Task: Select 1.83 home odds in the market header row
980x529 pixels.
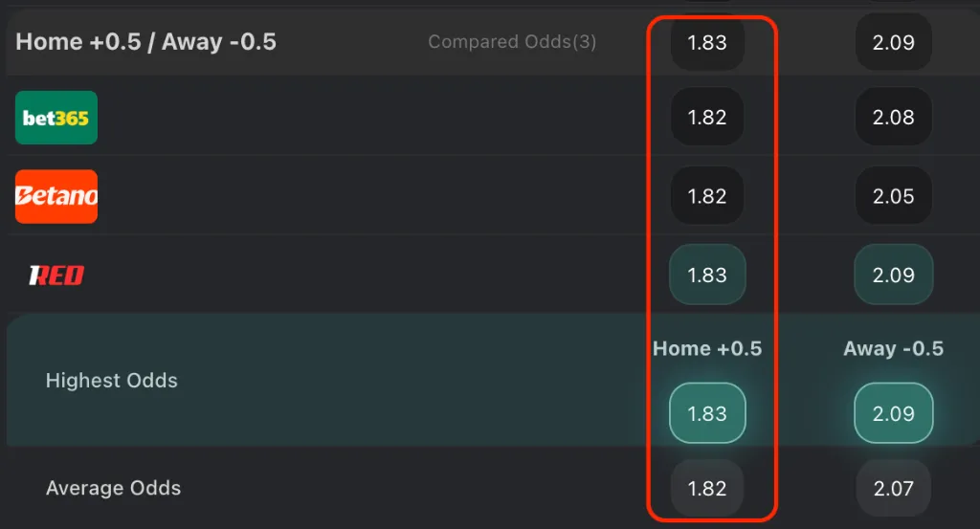Action: click(x=707, y=42)
